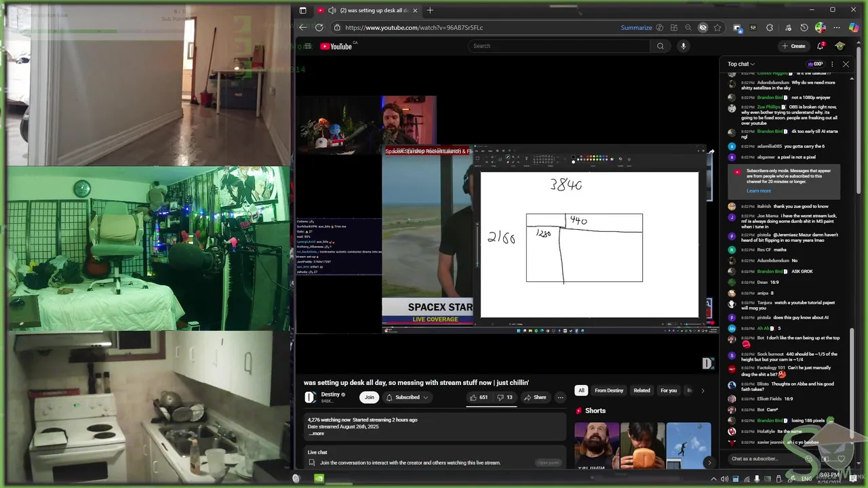Go back using the browser back arrow

303,28
